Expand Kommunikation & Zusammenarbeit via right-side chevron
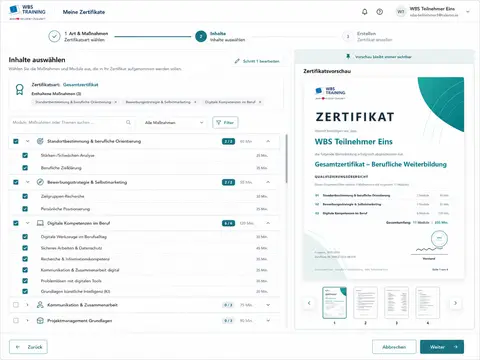The width and height of the screenshot is (480, 360). (x=268, y=305)
